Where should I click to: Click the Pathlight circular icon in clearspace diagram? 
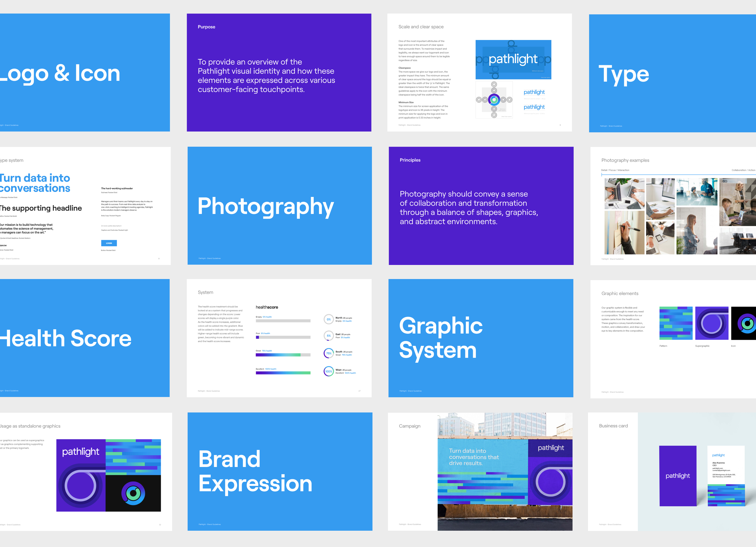click(494, 100)
